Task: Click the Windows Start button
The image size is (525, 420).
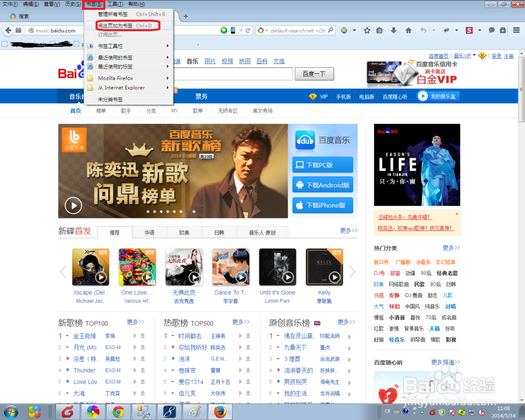Action: pyautogui.click(x=10, y=412)
